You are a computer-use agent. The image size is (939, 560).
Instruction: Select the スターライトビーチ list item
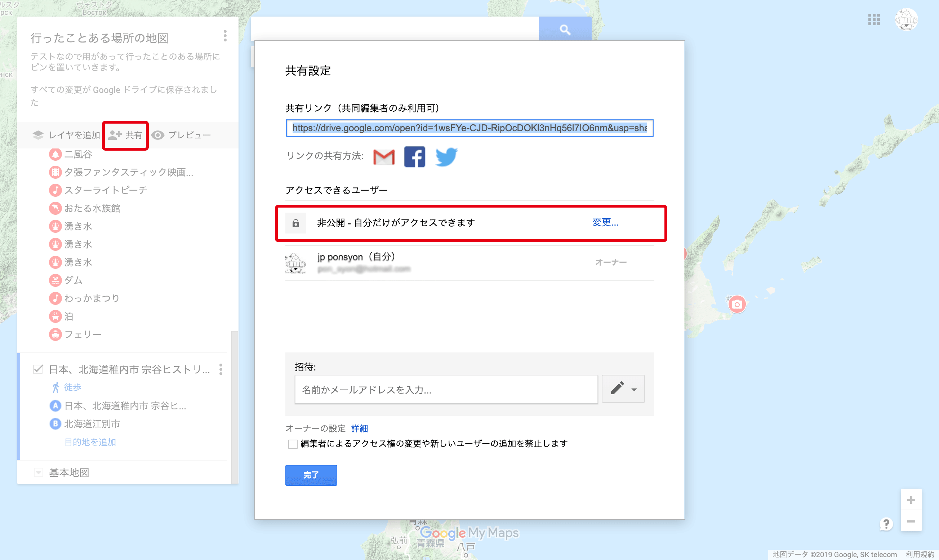pos(106,190)
